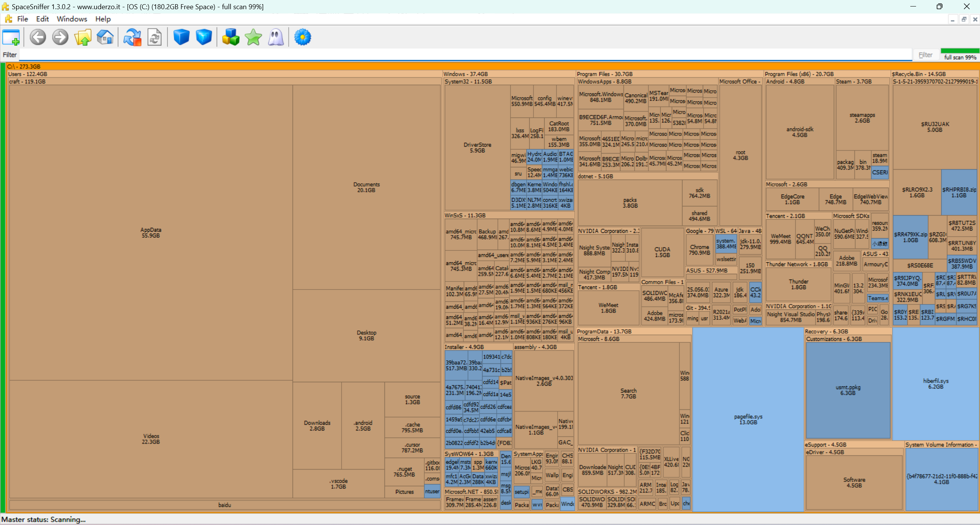Viewport: 980px width, 525px height.
Task: Return to the home view icon
Action: 105,37
